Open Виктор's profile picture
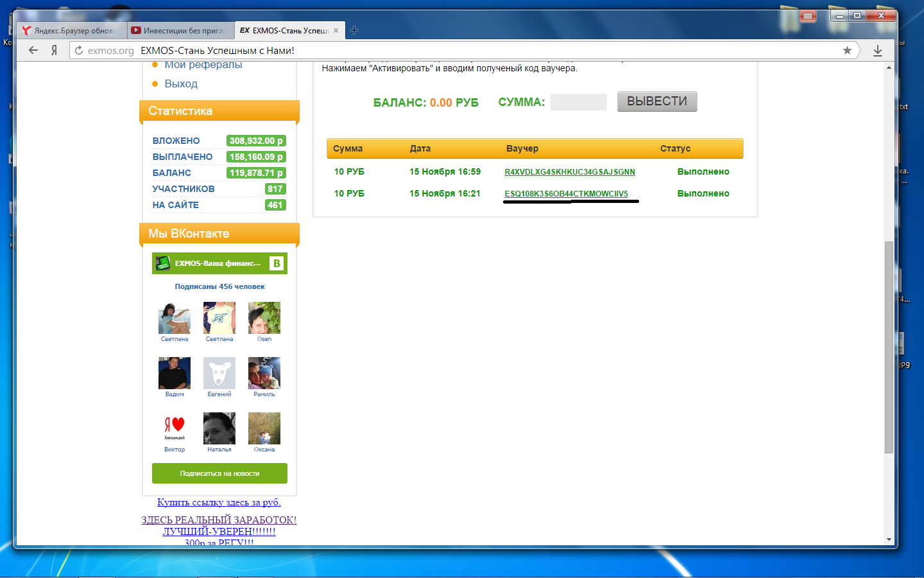The height and width of the screenshot is (578, 924). click(x=175, y=428)
